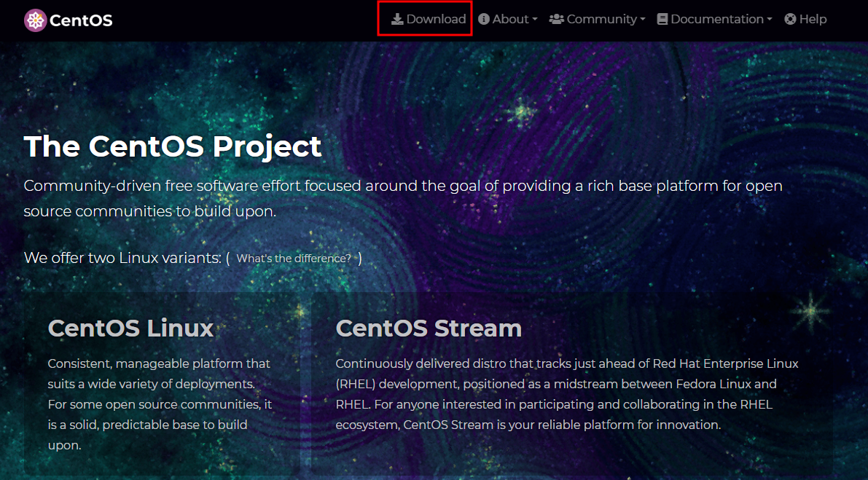The width and height of the screenshot is (868, 480).
Task: Follow the "What's the difference?" link
Action: (294, 259)
